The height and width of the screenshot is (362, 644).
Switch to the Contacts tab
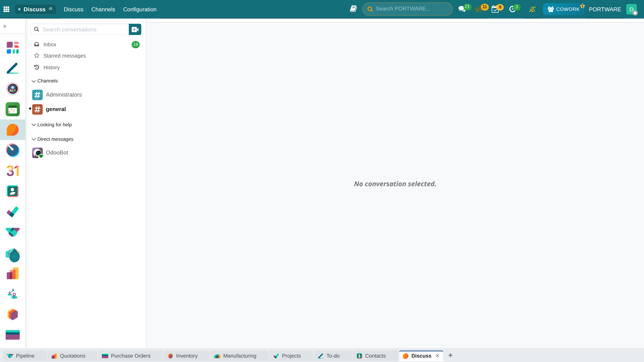point(375,356)
